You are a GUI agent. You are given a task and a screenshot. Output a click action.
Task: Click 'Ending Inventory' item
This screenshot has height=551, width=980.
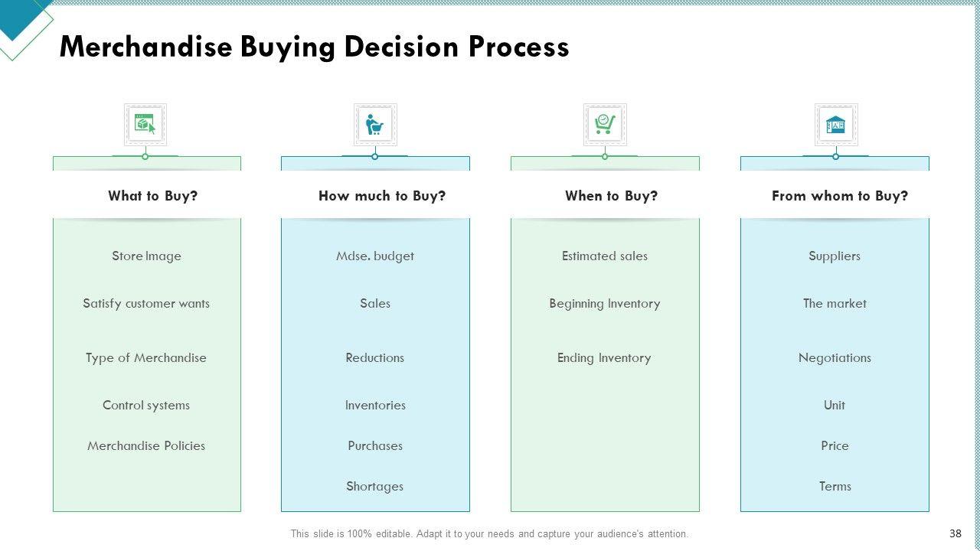tap(604, 358)
